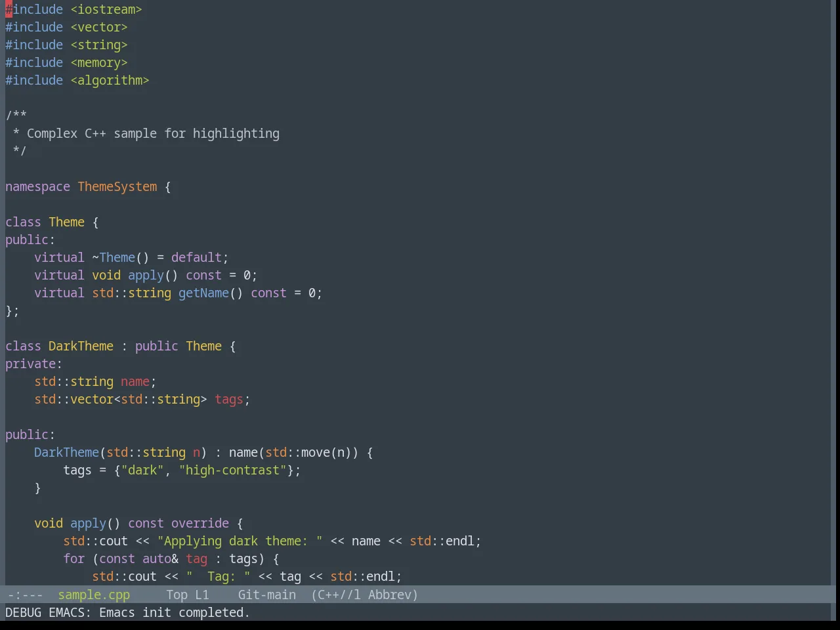Click 'apply()' in virtual void declaration
The width and height of the screenshot is (840, 630).
pos(153,275)
